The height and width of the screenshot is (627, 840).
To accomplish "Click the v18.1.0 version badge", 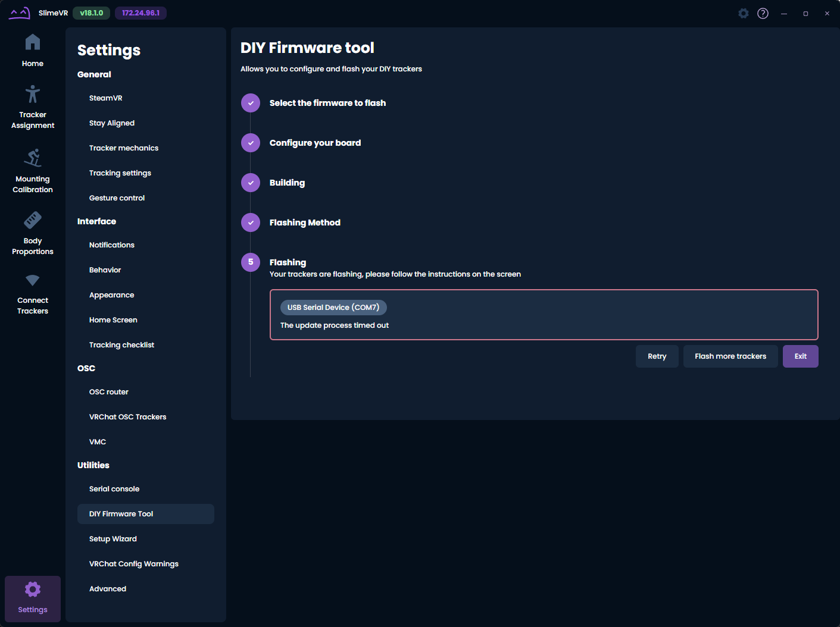I will (91, 13).
